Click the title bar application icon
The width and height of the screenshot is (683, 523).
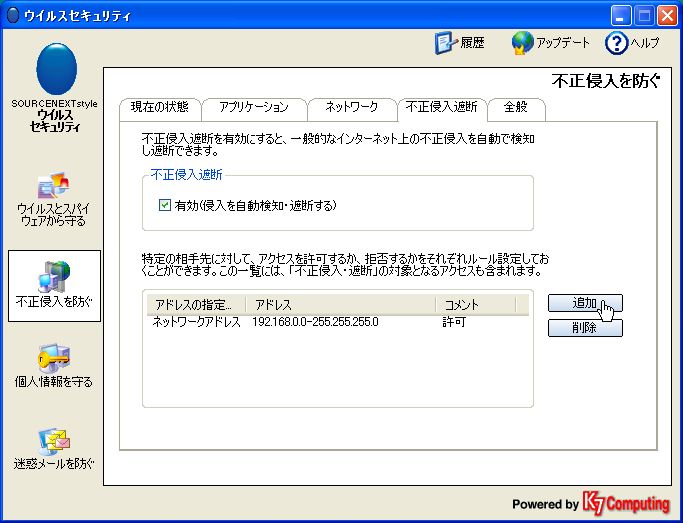(x=14, y=15)
